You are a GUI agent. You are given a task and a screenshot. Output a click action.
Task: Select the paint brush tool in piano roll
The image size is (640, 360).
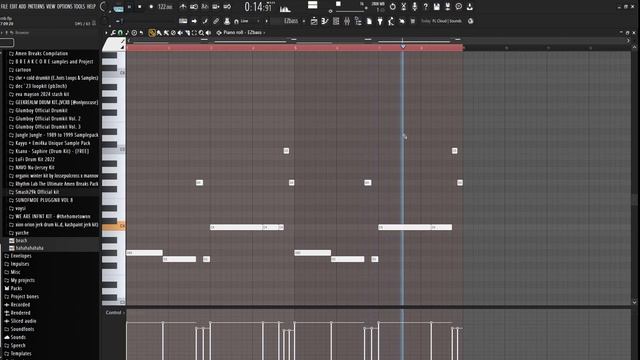click(x=159, y=32)
